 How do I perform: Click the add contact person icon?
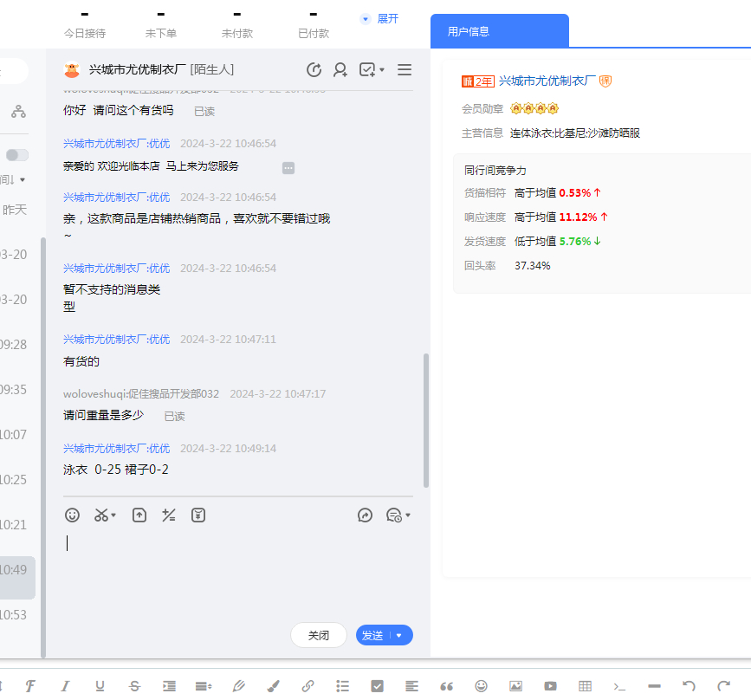point(340,70)
